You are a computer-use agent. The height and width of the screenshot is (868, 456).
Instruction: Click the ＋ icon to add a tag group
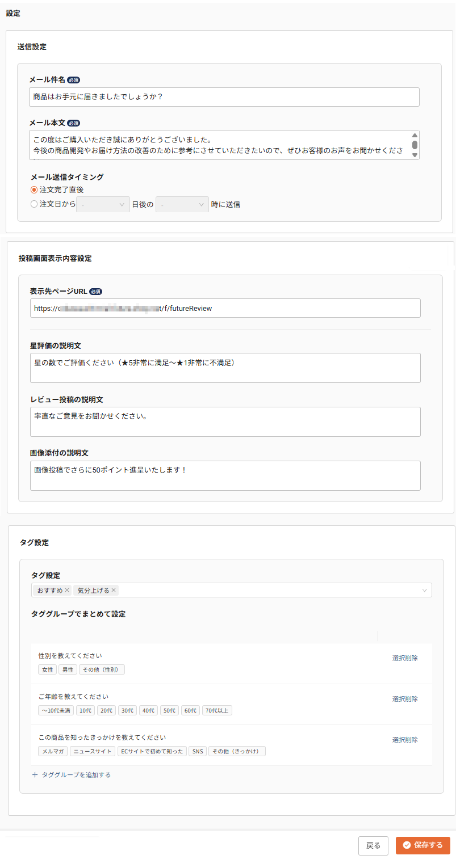coord(35,774)
